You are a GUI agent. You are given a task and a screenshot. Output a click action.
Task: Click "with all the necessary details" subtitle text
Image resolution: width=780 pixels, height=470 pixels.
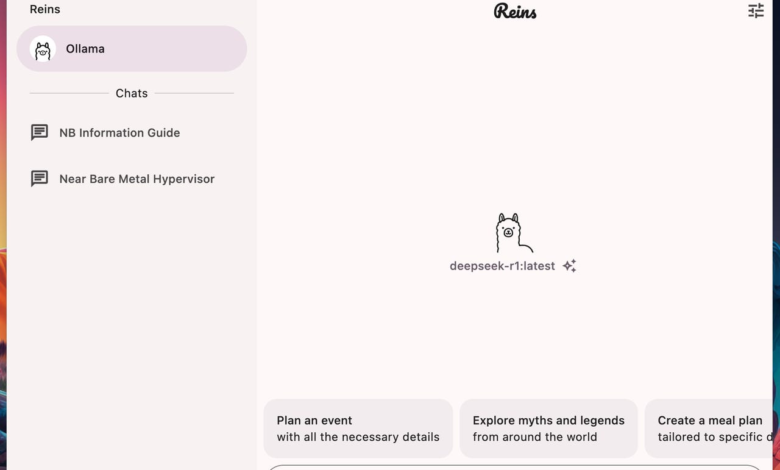tap(358, 437)
